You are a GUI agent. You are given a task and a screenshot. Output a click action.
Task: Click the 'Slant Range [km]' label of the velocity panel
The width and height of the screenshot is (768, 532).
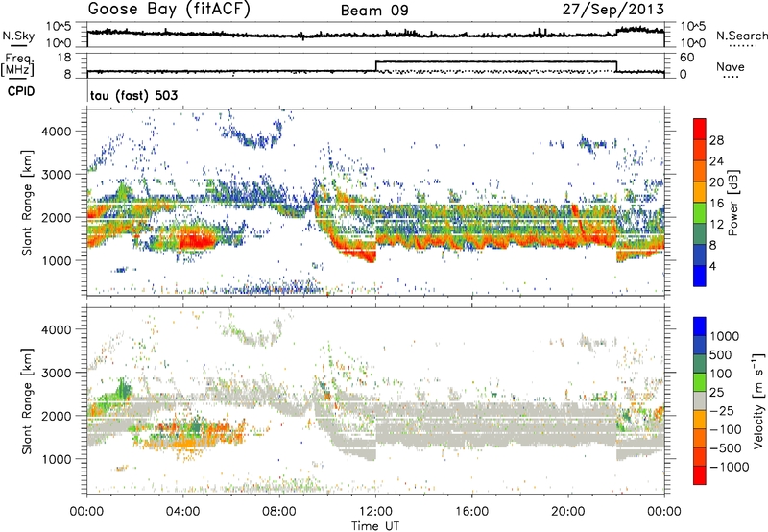(x=27, y=401)
